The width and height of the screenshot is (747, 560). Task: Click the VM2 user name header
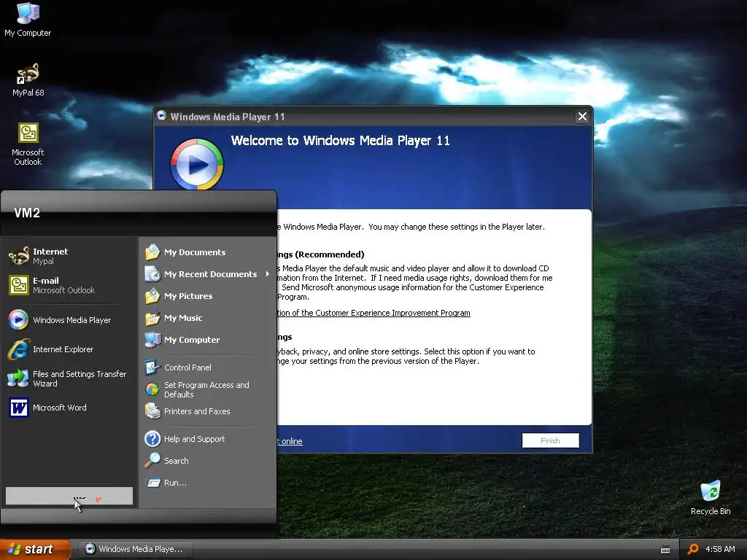(27, 212)
